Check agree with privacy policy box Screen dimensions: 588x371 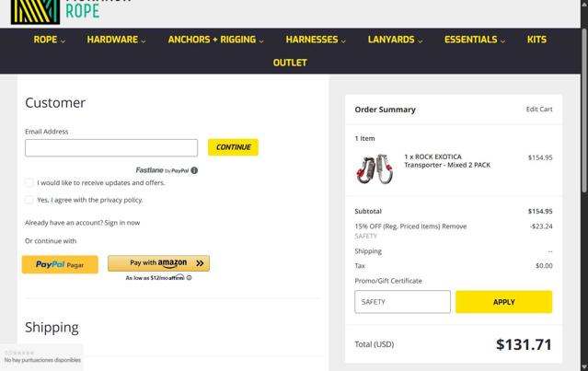pos(29,200)
